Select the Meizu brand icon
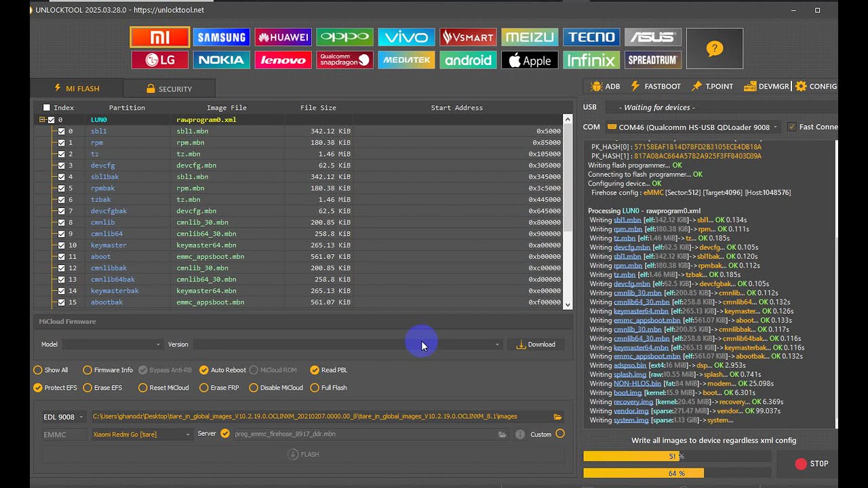Viewport: 868px width, 488px height. (530, 37)
